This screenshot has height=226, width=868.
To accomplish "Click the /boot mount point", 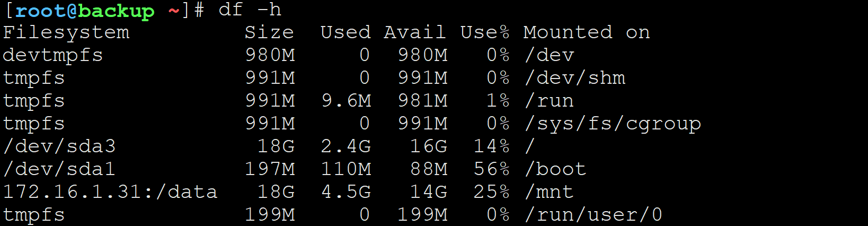I will (555, 169).
